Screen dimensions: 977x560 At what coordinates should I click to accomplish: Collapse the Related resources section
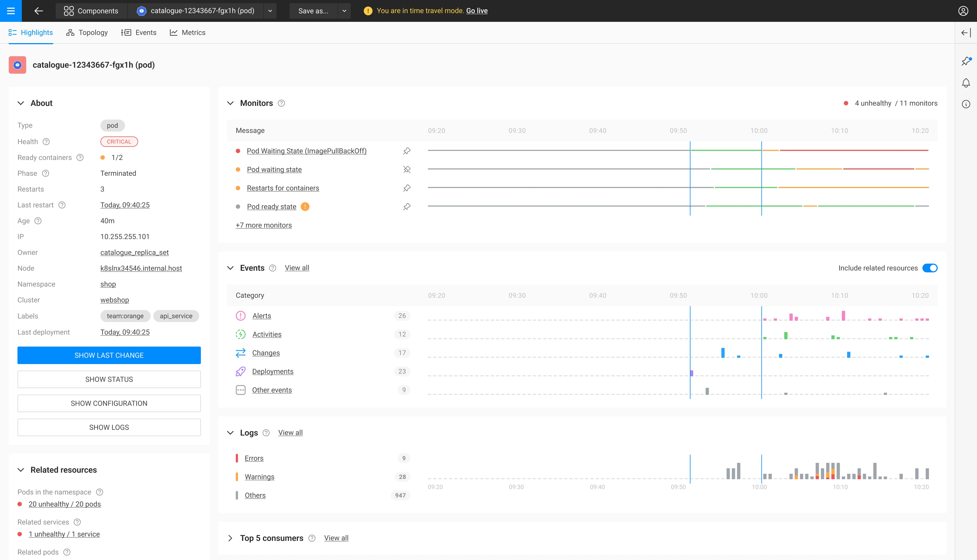click(x=21, y=470)
